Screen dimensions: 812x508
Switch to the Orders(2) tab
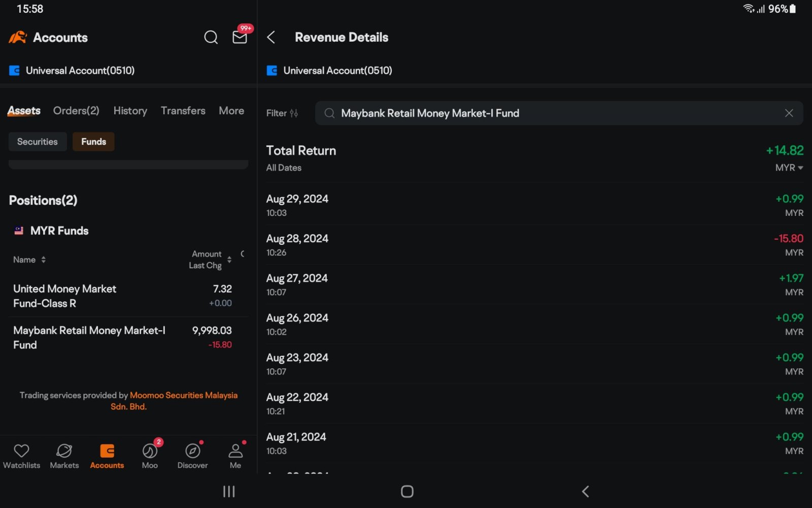[x=76, y=111]
